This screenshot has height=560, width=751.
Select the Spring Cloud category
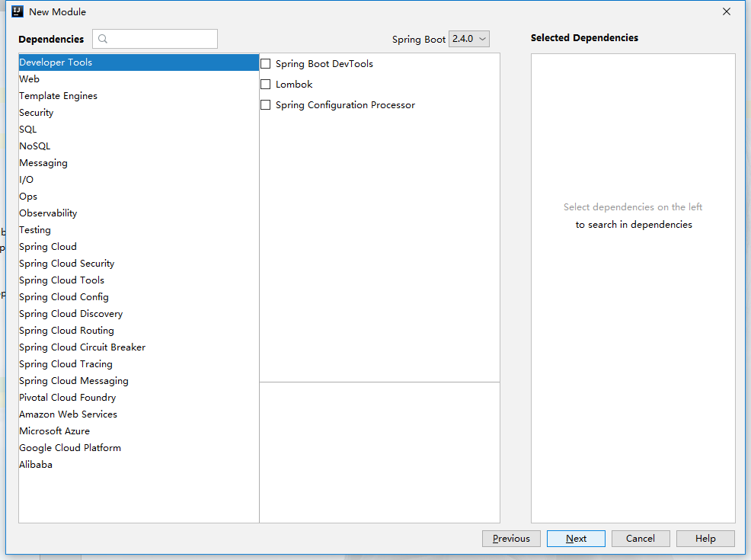(x=139, y=247)
